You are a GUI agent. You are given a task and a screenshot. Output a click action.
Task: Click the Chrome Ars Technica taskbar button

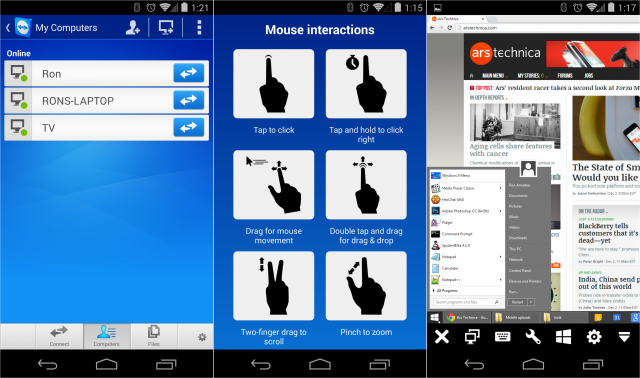pyautogui.click(x=467, y=317)
